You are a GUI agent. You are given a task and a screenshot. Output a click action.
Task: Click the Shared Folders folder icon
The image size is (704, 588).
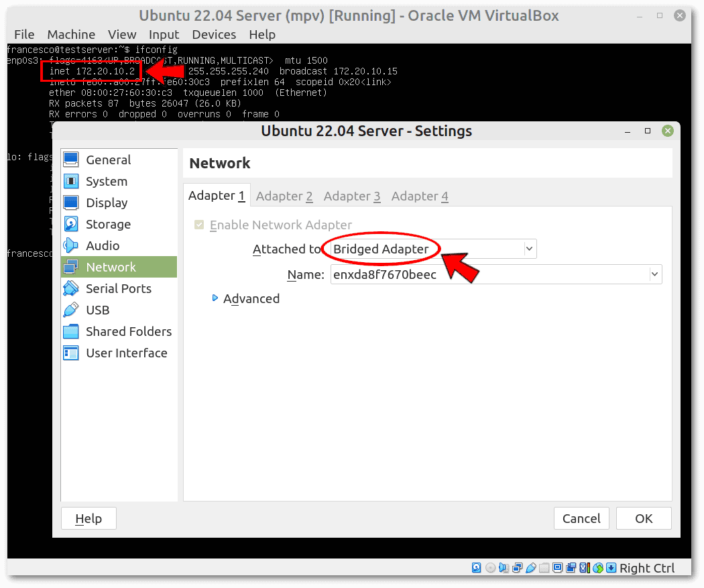coord(71,331)
